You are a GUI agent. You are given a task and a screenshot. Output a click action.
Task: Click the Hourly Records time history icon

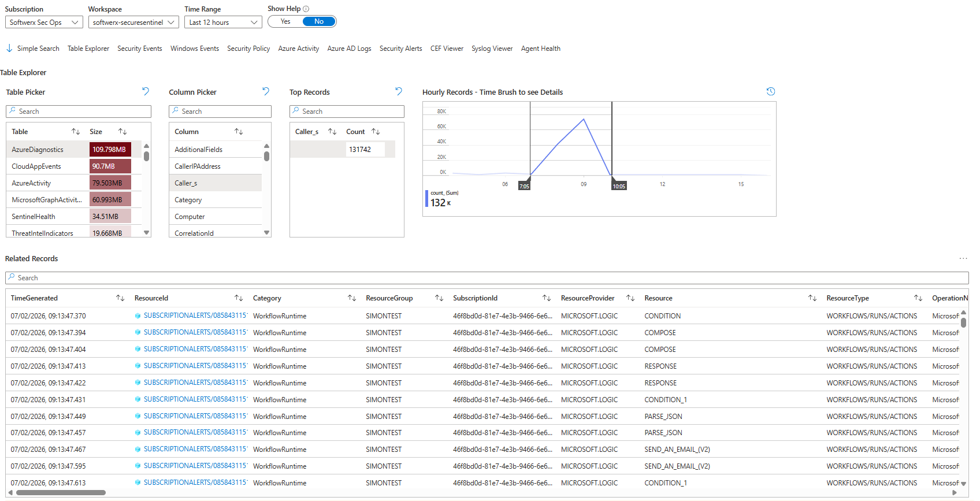(x=771, y=91)
